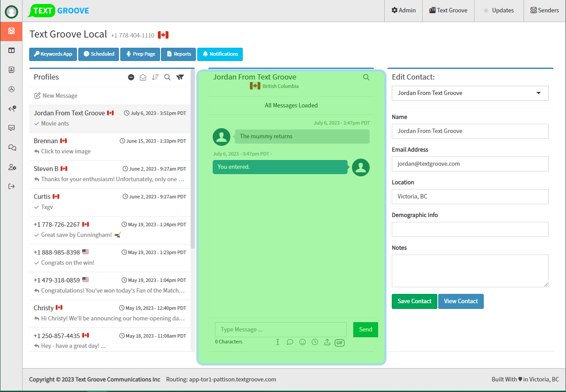Screen dimensions: 566x392
Task: Click the minus circle icon in Profiles header
Action: pyautogui.click(x=131, y=77)
